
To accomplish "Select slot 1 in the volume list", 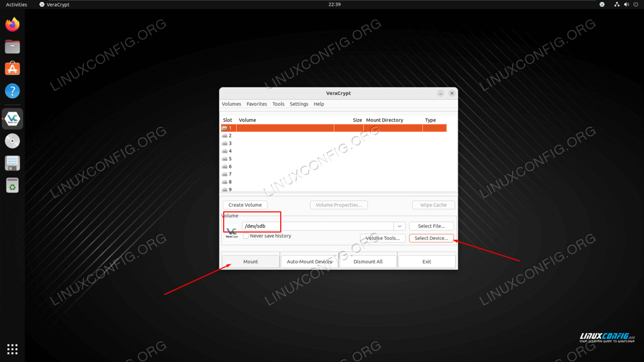I will click(334, 128).
